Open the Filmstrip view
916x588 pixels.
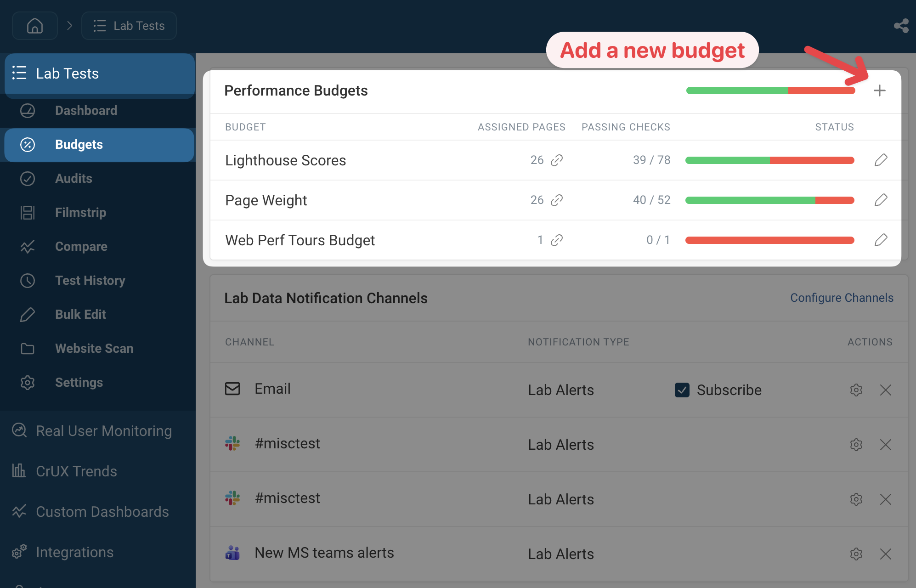point(80,212)
